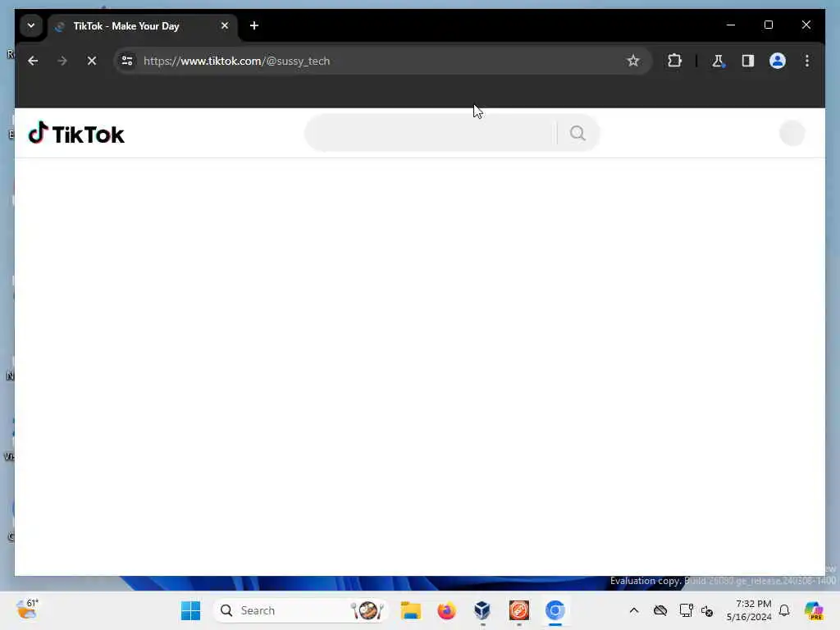Screen dimensions: 840x630
Task: Open the cloud sync tray icon
Action: click(660, 610)
